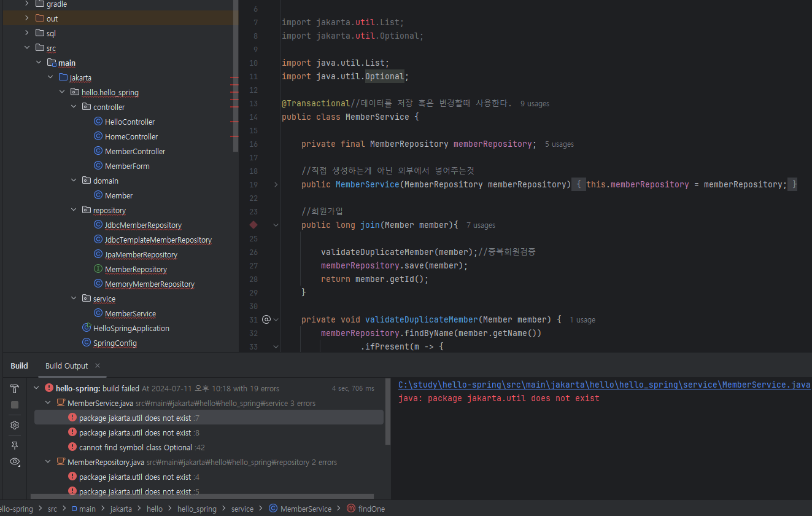Screen dimensions: 812x516
Task: Click the '4 sec, 706 ms' build duration text
Action: [x=353, y=388]
